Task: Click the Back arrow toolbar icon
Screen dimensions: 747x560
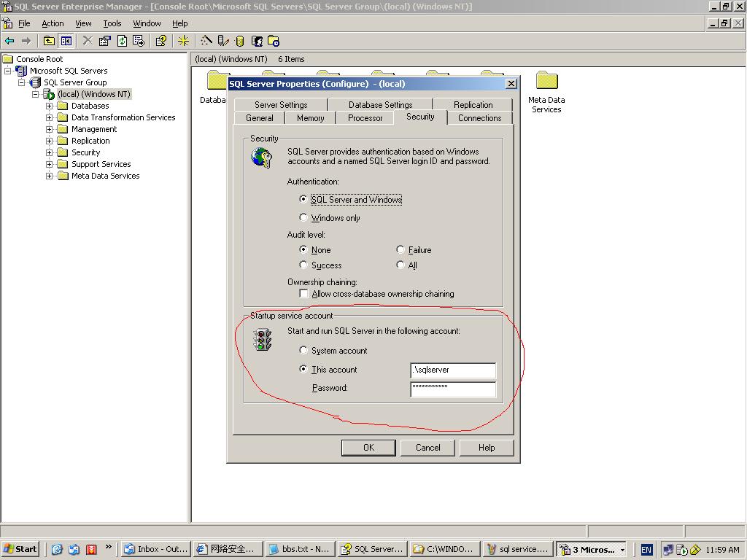Action: [x=9, y=41]
